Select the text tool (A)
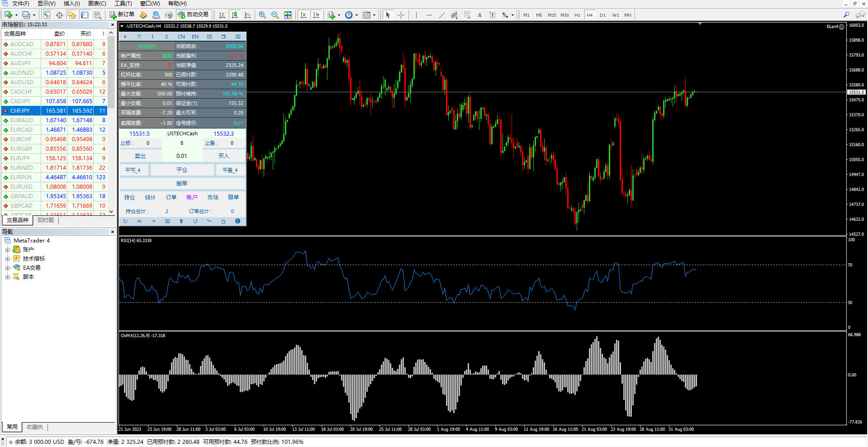 click(480, 15)
